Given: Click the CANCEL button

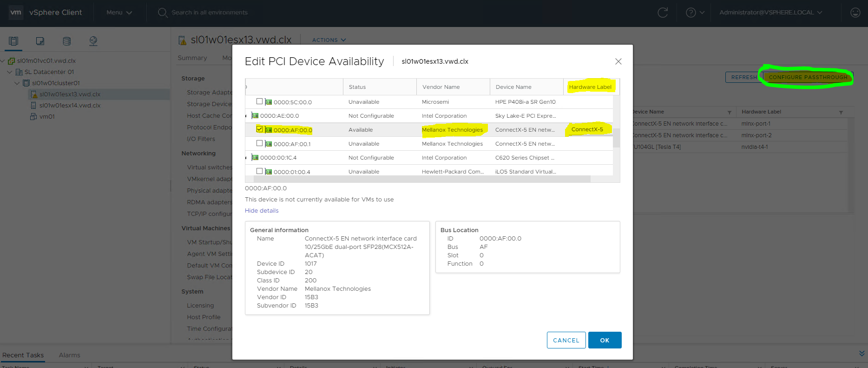Looking at the screenshot, I should [x=566, y=340].
